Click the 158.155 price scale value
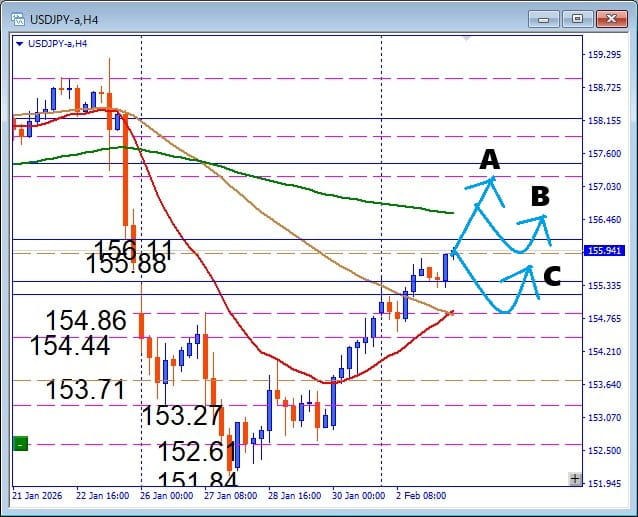The width and height of the screenshot is (638, 517). (x=605, y=120)
